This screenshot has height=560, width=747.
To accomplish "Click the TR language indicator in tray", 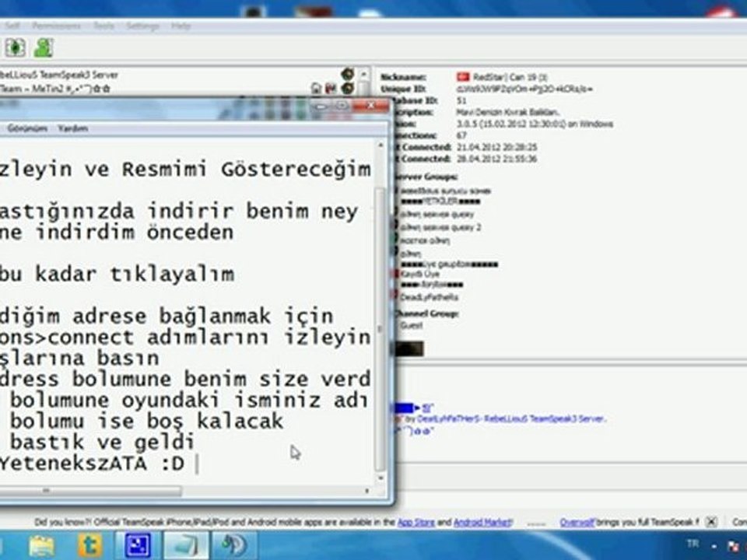I will [693, 544].
